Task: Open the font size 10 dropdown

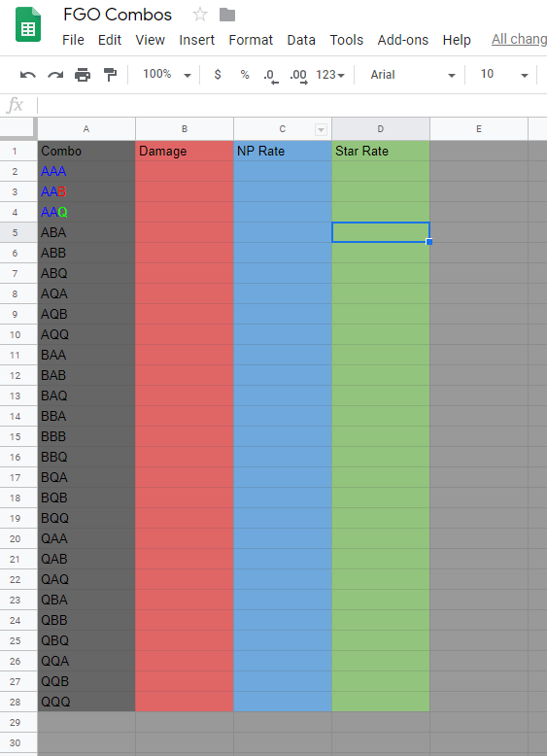Action: 504,74
